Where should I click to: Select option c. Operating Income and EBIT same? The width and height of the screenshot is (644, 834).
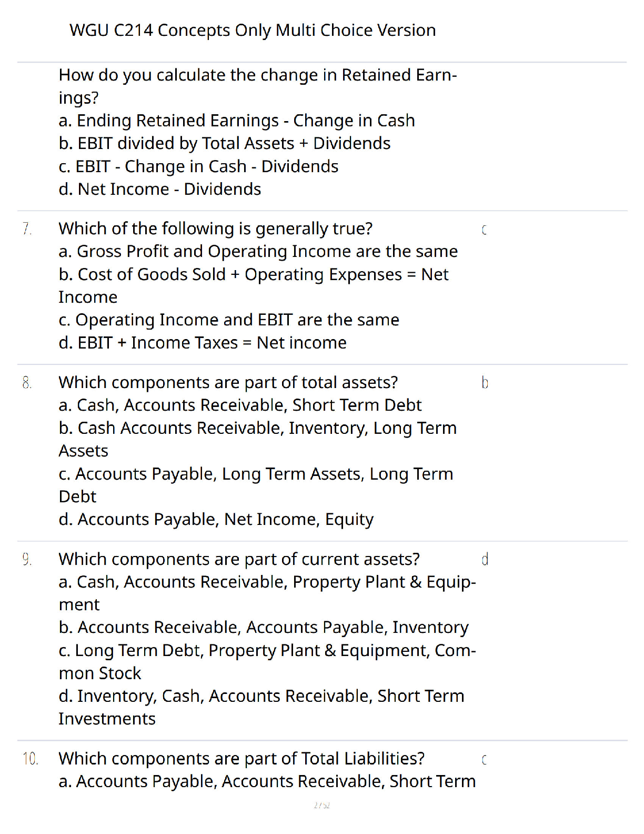coord(229,320)
